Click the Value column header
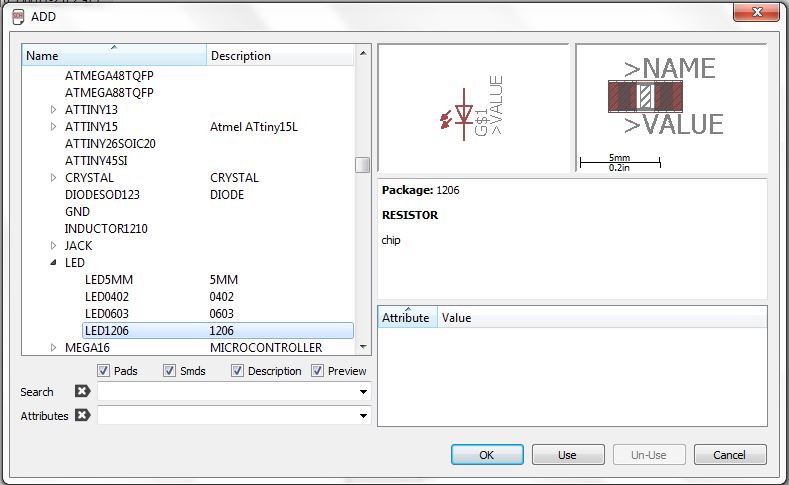 [x=602, y=317]
